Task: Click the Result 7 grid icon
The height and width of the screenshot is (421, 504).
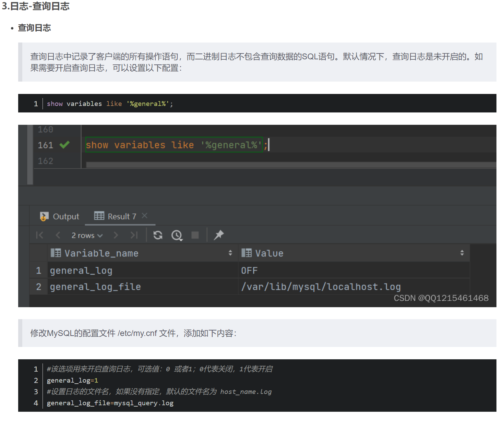Action: [x=99, y=216]
